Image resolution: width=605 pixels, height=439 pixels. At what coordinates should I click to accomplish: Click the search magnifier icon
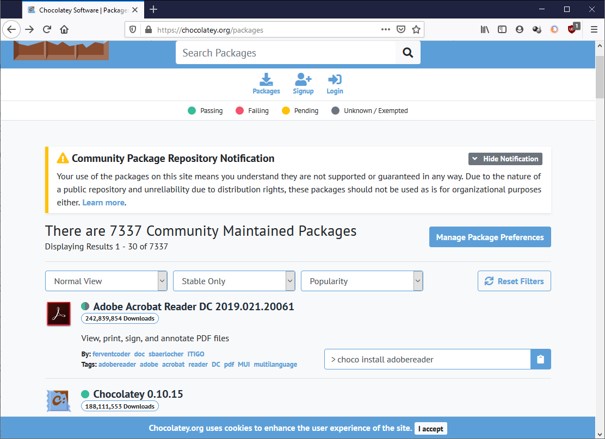coord(407,53)
